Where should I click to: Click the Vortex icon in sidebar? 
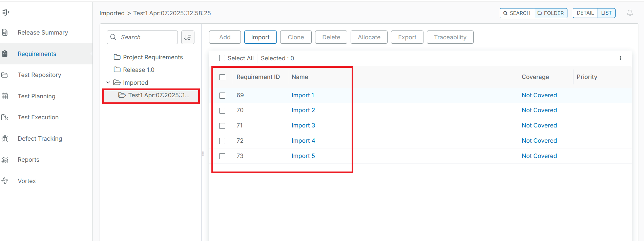[x=5, y=181]
